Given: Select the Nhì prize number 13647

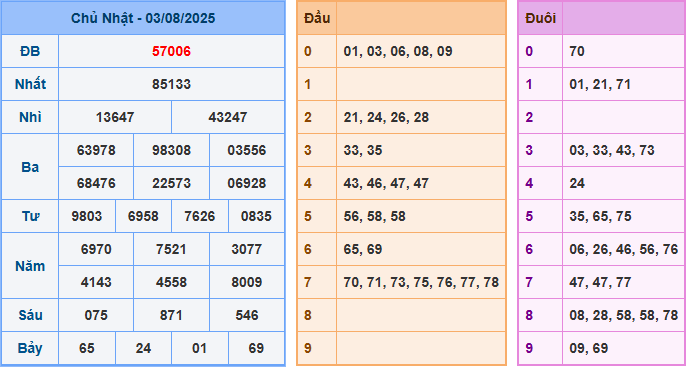Looking at the screenshot, I should 115,117.
